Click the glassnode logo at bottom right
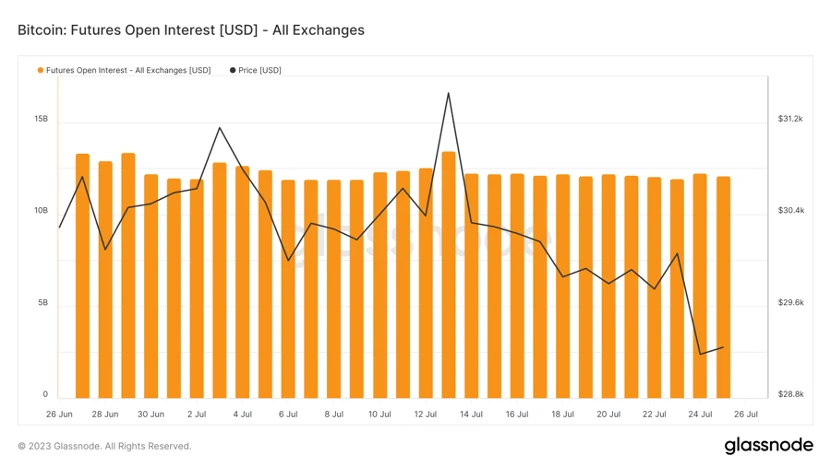 click(770, 445)
